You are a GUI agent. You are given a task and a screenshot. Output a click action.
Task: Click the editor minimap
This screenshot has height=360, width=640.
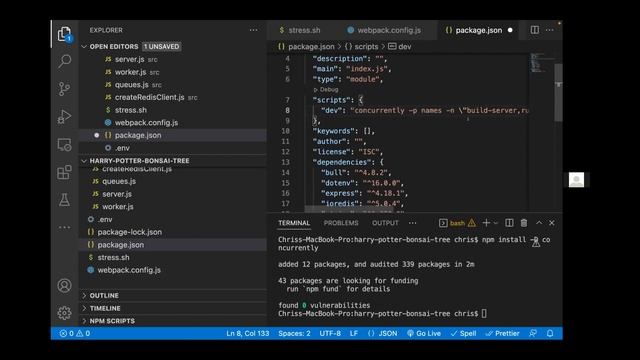(x=542, y=62)
